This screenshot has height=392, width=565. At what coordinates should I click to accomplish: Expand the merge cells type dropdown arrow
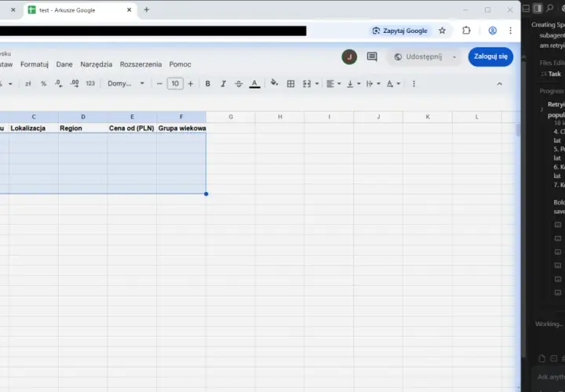point(317,84)
